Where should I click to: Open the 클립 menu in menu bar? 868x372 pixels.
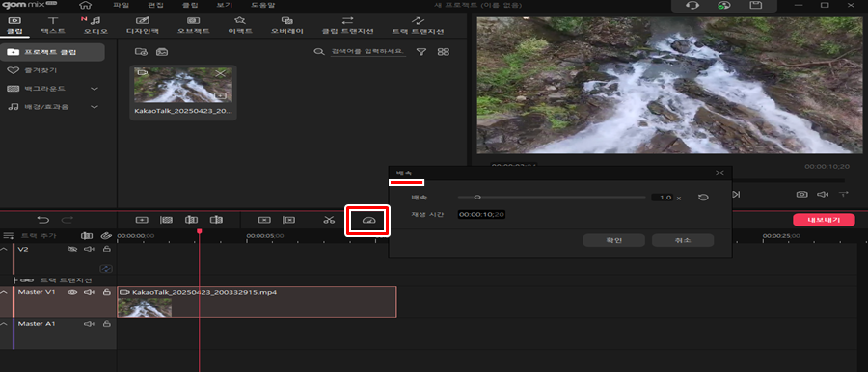189,6
